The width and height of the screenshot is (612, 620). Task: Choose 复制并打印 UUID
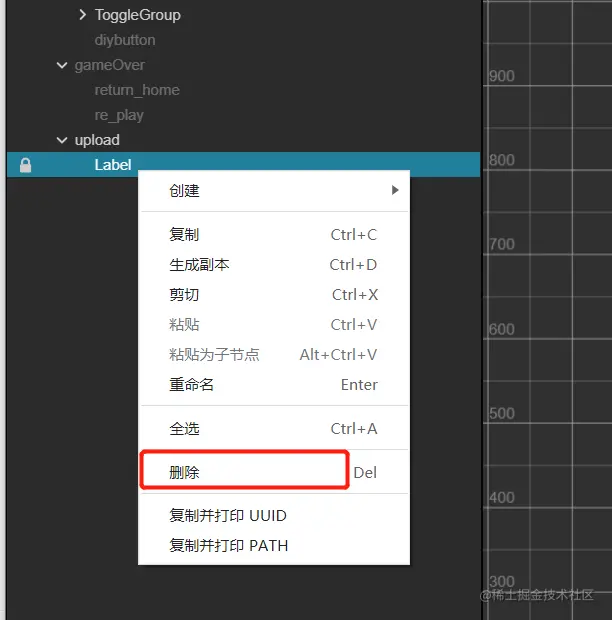(274, 516)
